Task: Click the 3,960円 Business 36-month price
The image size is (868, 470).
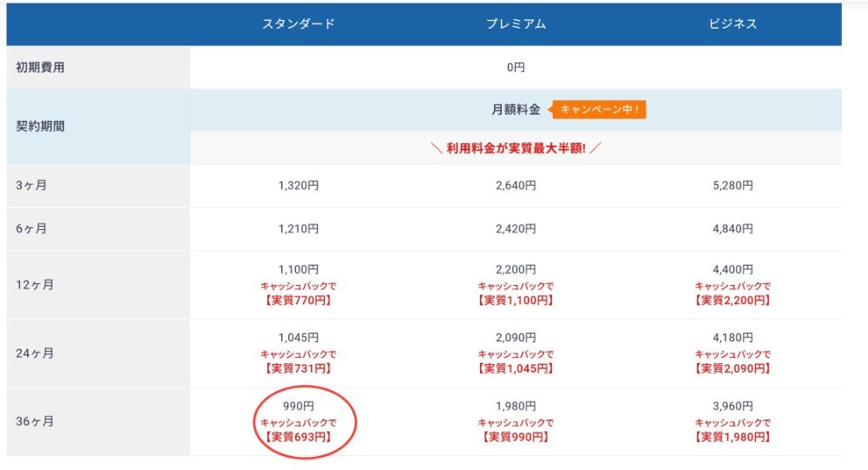Action: click(733, 407)
